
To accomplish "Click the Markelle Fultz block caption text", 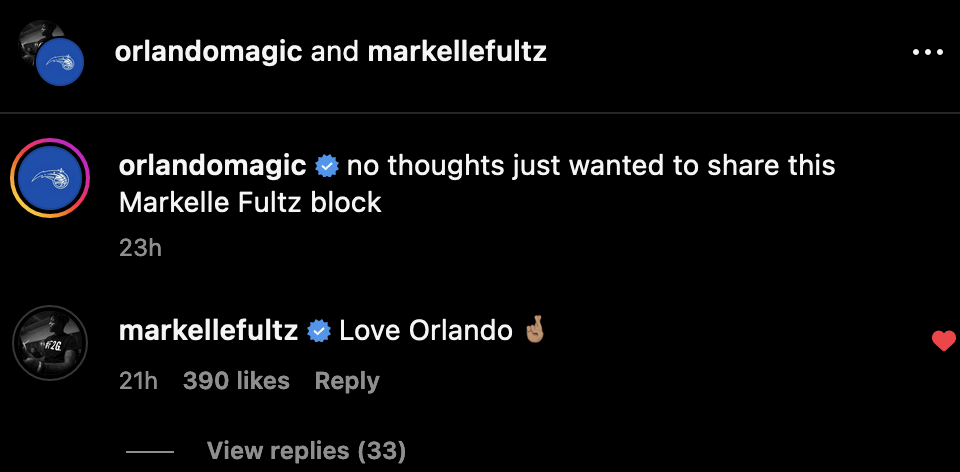I will tap(250, 202).
